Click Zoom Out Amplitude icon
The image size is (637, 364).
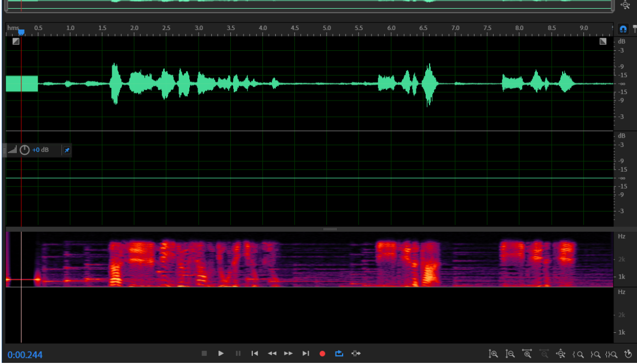[510, 354]
